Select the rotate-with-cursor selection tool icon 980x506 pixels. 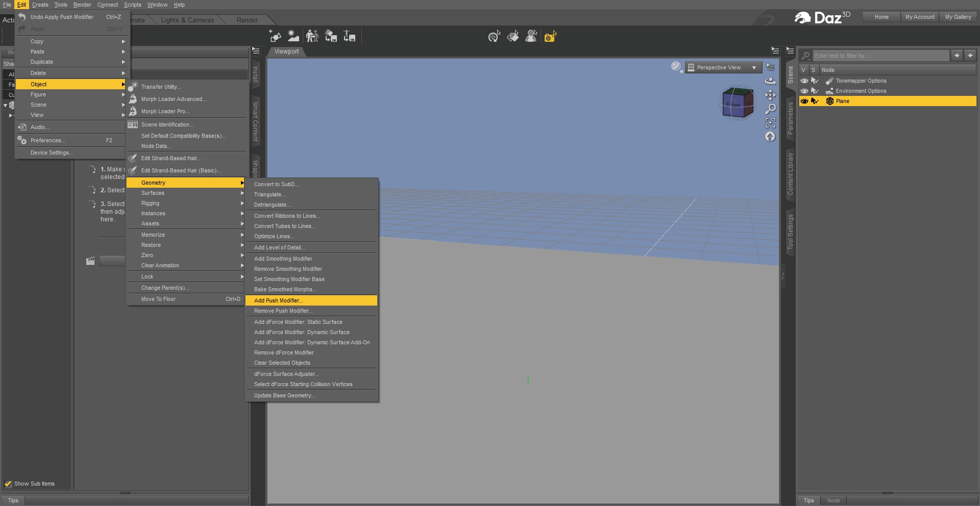494,36
